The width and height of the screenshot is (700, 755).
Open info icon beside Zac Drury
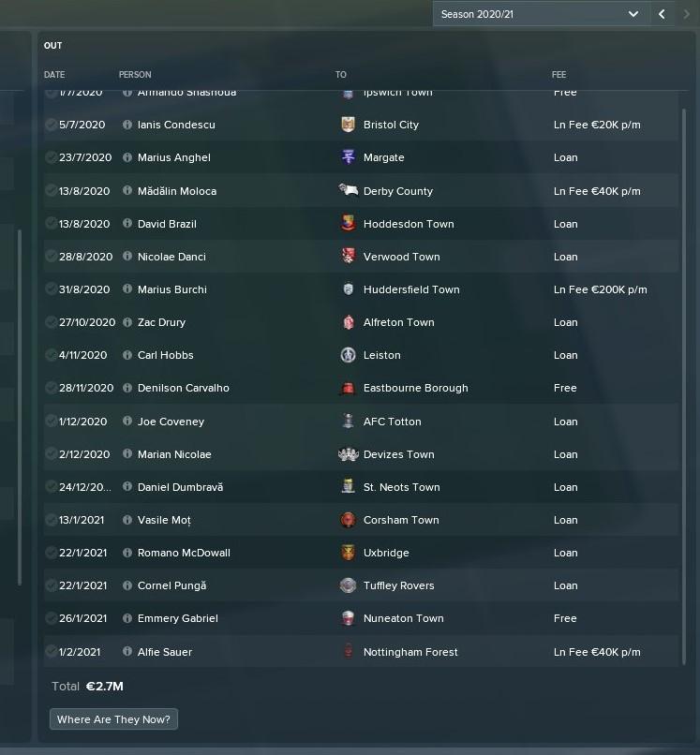click(127, 322)
